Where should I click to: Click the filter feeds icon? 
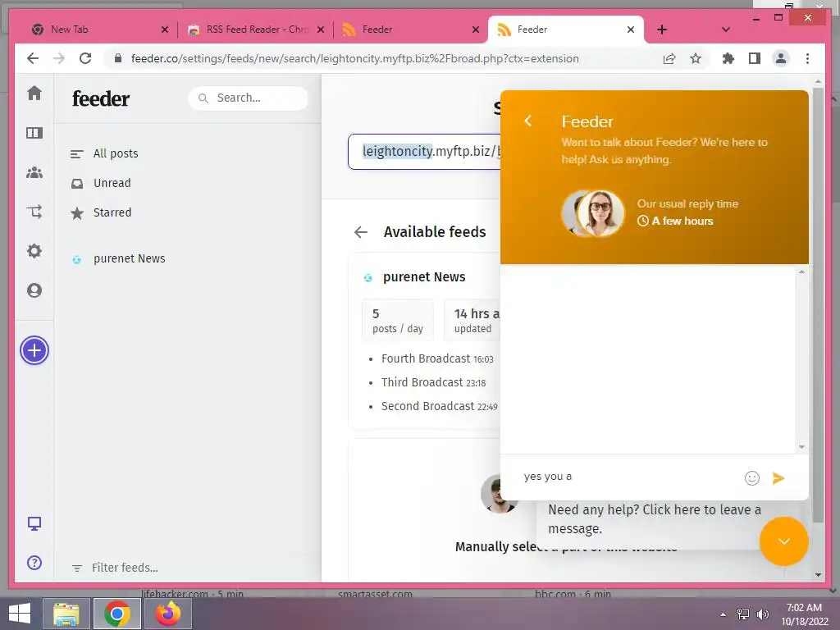[x=77, y=568]
